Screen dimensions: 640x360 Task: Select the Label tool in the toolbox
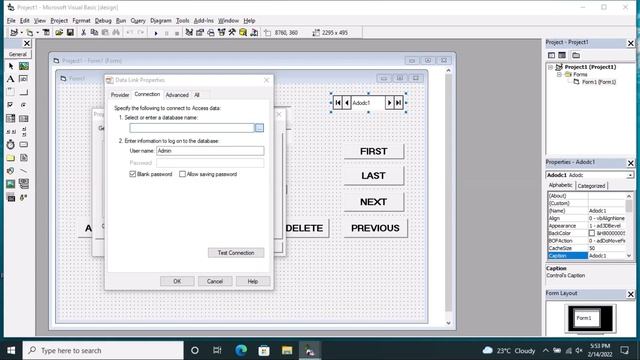click(11, 79)
